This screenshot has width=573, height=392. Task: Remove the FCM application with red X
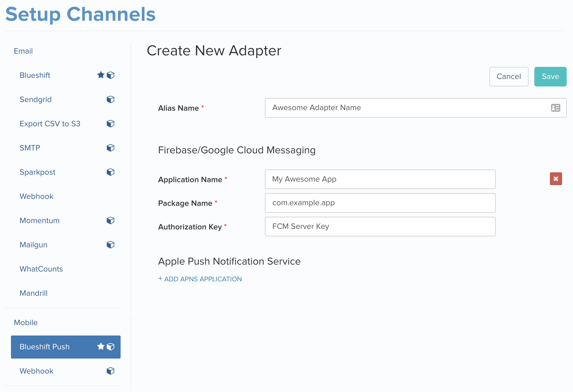click(x=556, y=179)
